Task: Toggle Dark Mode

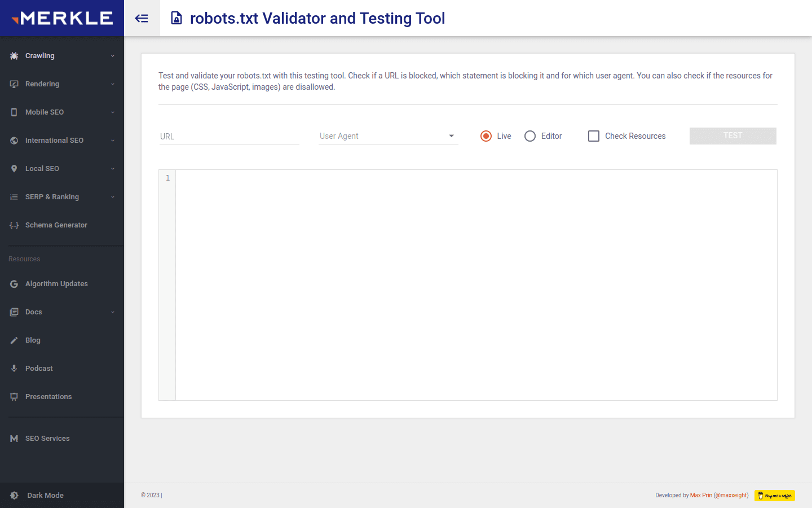Action: coord(45,495)
